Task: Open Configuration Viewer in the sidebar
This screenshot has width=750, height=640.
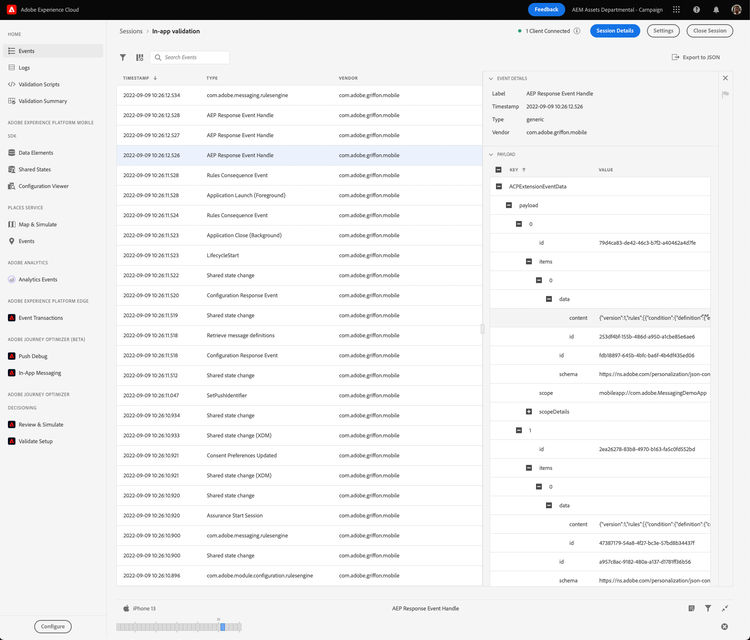Action: pos(44,187)
